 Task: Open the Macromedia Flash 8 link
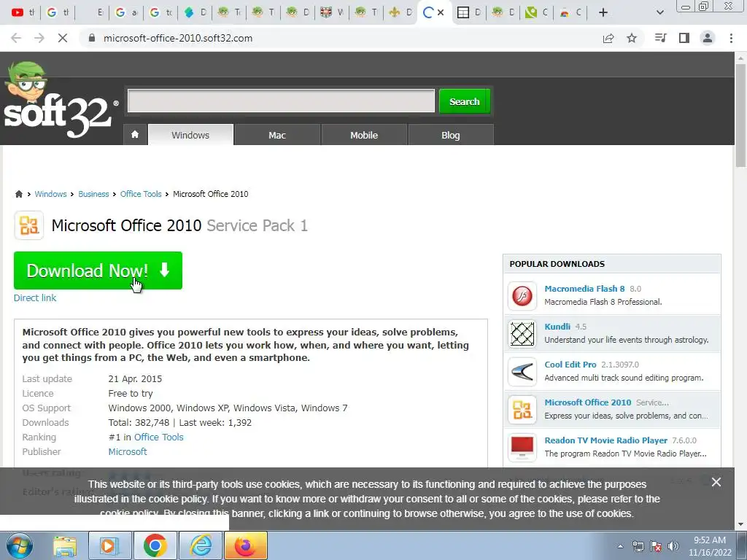(x=584, y=289)
